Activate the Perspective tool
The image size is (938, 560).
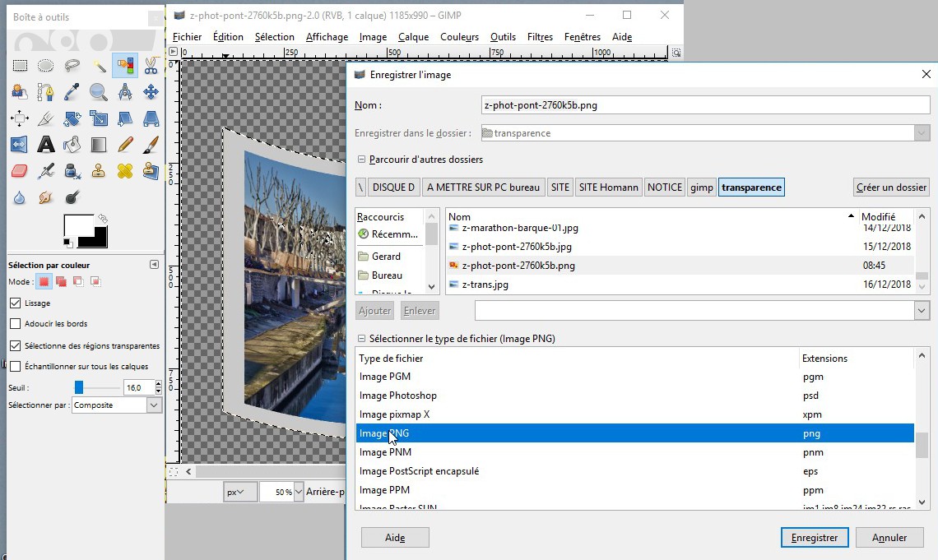(x=151, y=118)
